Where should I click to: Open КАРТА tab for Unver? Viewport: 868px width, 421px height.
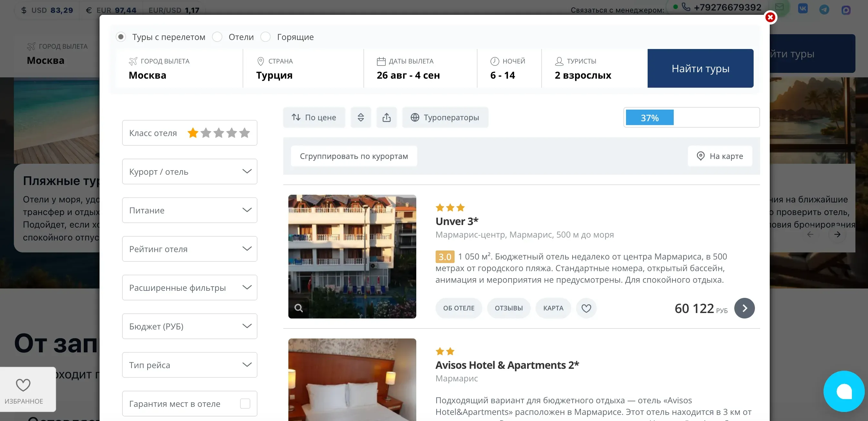tap(553, 308)
